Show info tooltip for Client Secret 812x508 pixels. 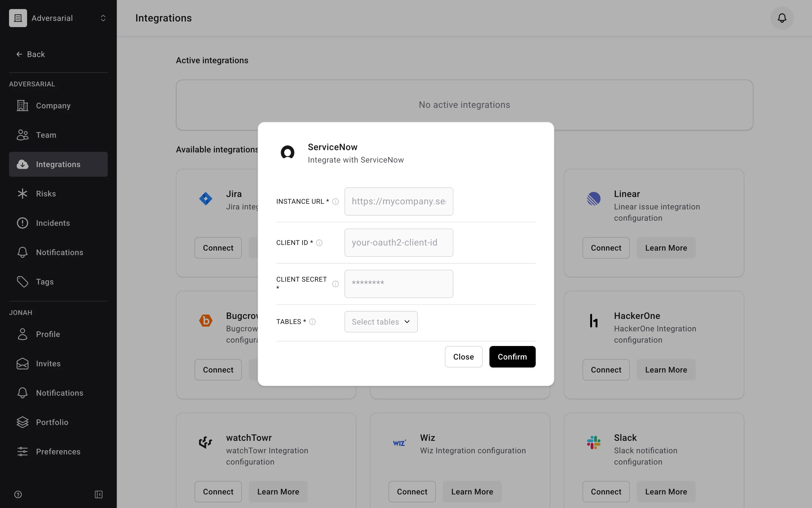(x=336, y=284)
